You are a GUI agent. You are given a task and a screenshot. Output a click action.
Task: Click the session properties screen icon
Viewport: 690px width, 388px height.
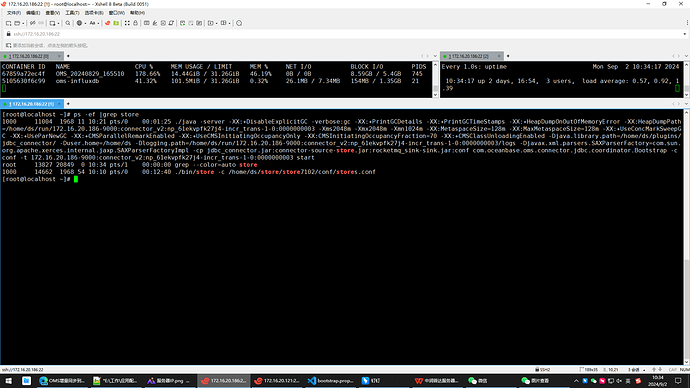pyautogui.click(x=52, y=23)
